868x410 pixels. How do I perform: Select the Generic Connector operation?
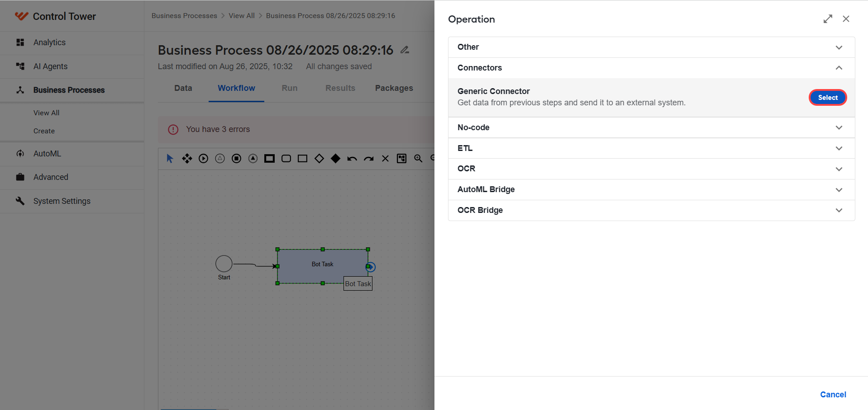tap(828, 98)
